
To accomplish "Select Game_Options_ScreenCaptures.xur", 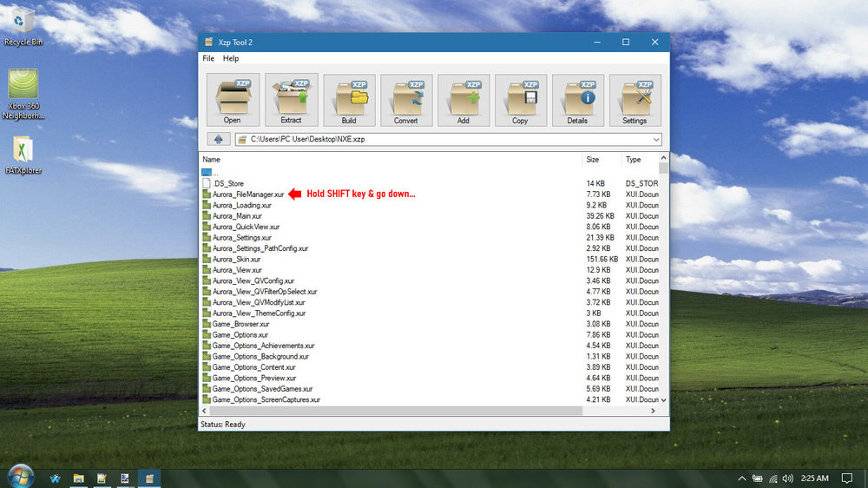I will (266, 399).
